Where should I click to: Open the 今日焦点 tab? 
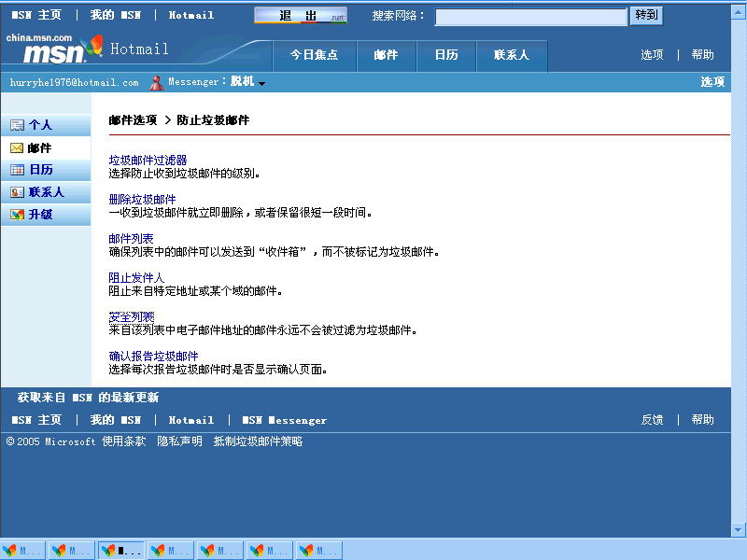pos(315,55)
